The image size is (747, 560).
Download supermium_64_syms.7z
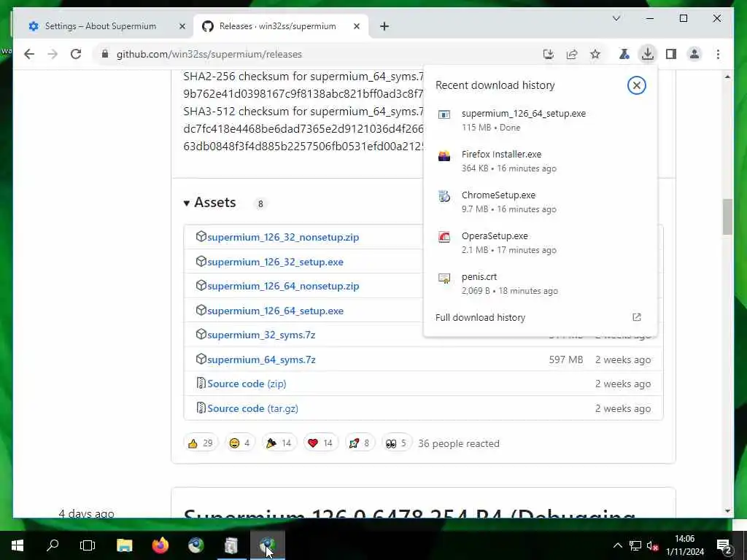click(261, 360)
